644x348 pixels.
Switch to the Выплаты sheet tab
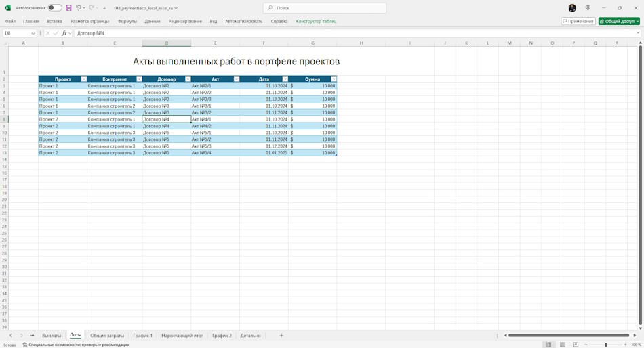[x=52, y=336]
